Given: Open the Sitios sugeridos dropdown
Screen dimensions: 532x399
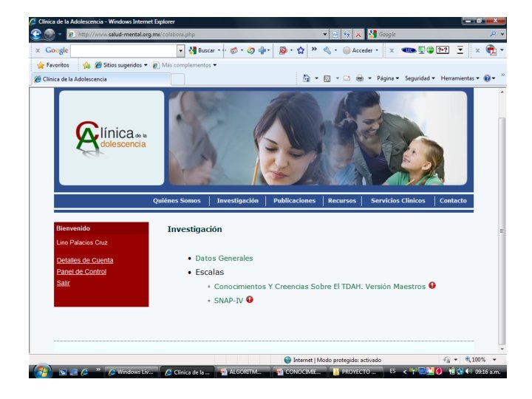Looking at the screenshot, I should (121, 65).
